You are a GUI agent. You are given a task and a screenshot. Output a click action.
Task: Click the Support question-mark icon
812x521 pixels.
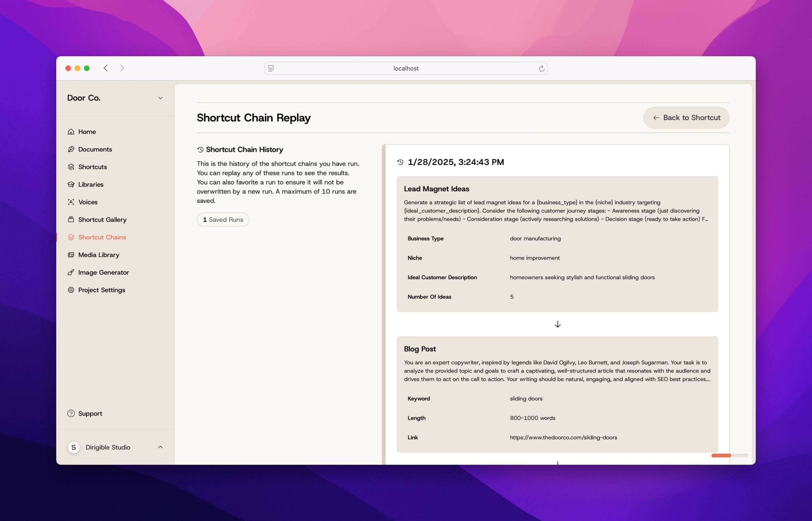point(71,413)
